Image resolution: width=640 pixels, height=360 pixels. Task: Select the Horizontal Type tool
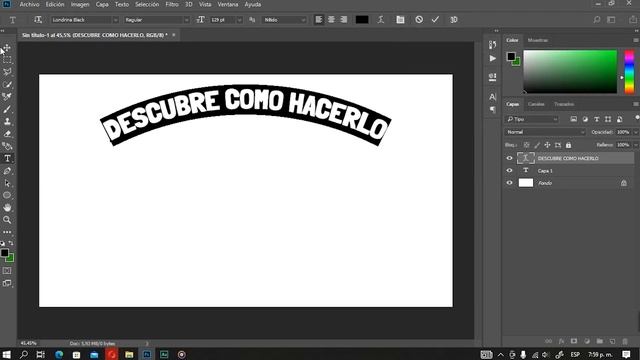[x=7, y=158]
